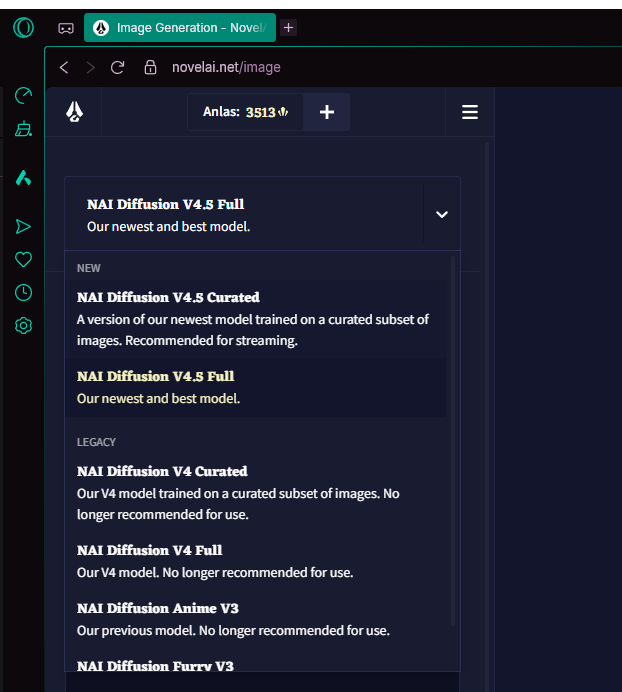Open the hamburger menu
This screenshot has width=622, height=692.
(x=470, y=112)
